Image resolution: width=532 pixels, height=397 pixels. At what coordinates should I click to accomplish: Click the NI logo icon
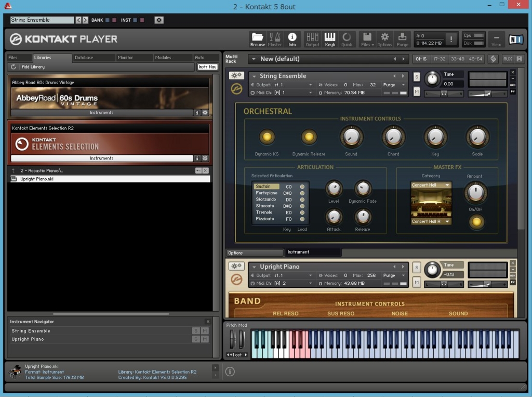point(516,39)
